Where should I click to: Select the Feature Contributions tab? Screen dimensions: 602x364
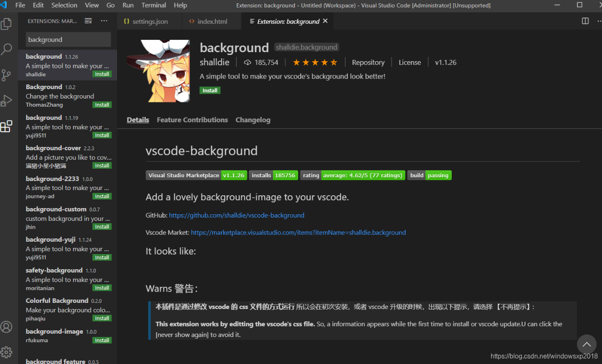coord(192,120)
